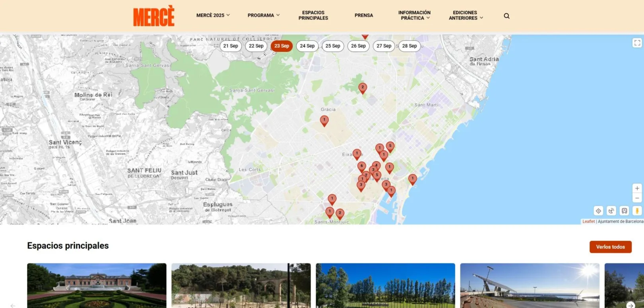This screenshot has width=644, height=308.
Task: Open the map in fullscreen
Action: [x=637, y=43]
